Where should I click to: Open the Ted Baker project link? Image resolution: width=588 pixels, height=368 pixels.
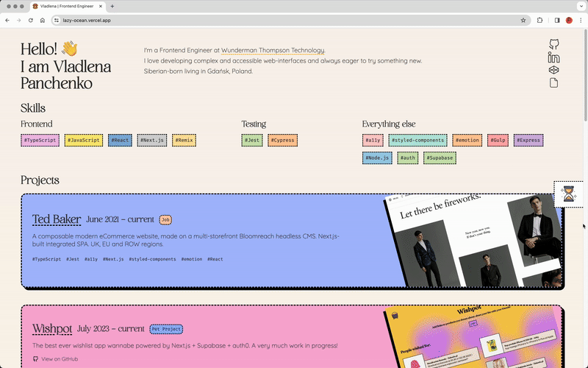click(57, 219)
